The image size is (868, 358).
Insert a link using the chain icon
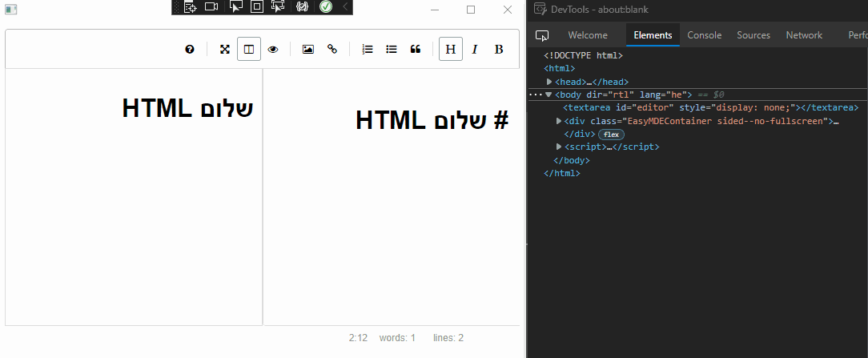pyautogui.click(x=332, y=49)
